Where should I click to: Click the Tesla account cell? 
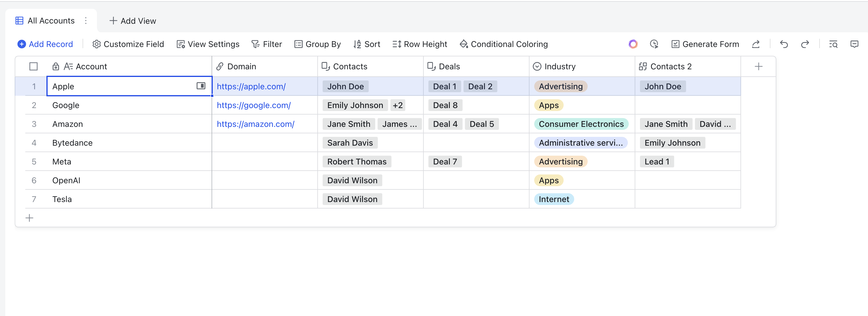click(x=129, y=199)
